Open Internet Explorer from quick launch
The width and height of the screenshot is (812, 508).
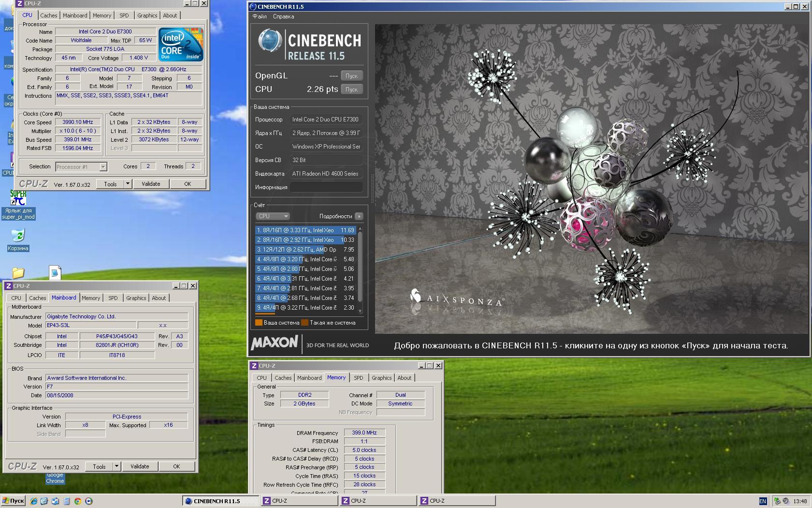[34, 501]
